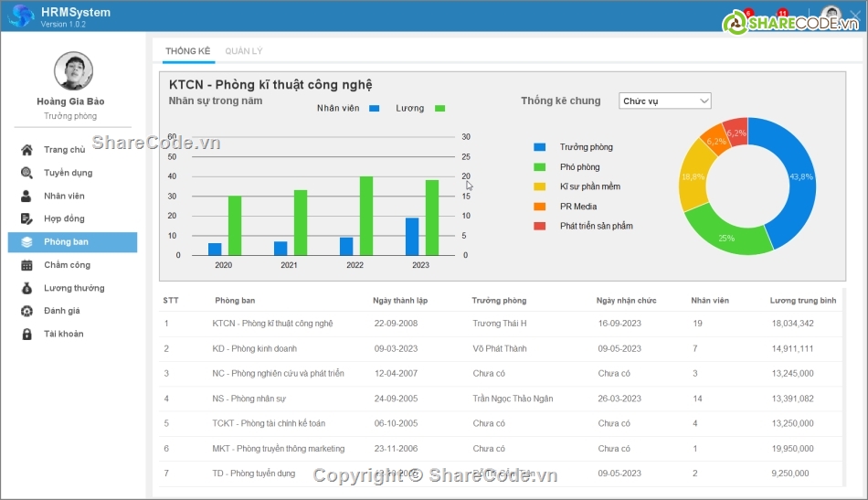
Task: Click the Lương trung bình column header
Action: (x=802, y=301)
